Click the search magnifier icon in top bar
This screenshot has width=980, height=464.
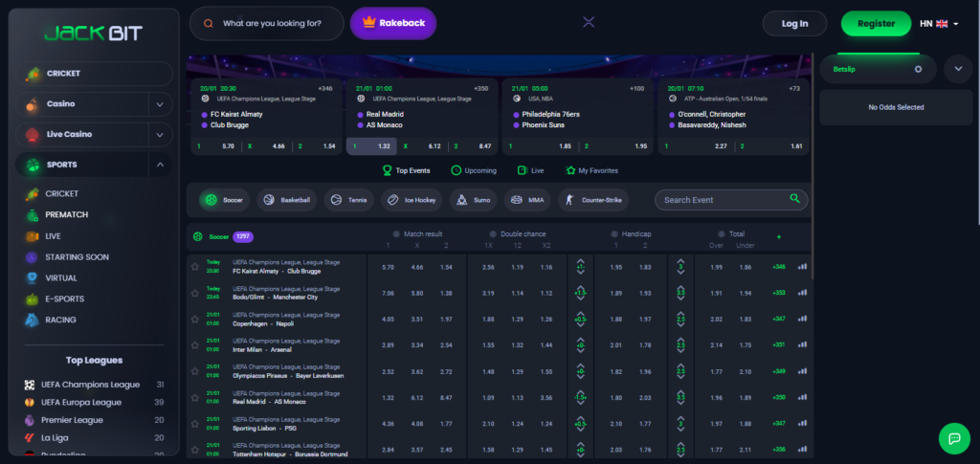[209, 24]
